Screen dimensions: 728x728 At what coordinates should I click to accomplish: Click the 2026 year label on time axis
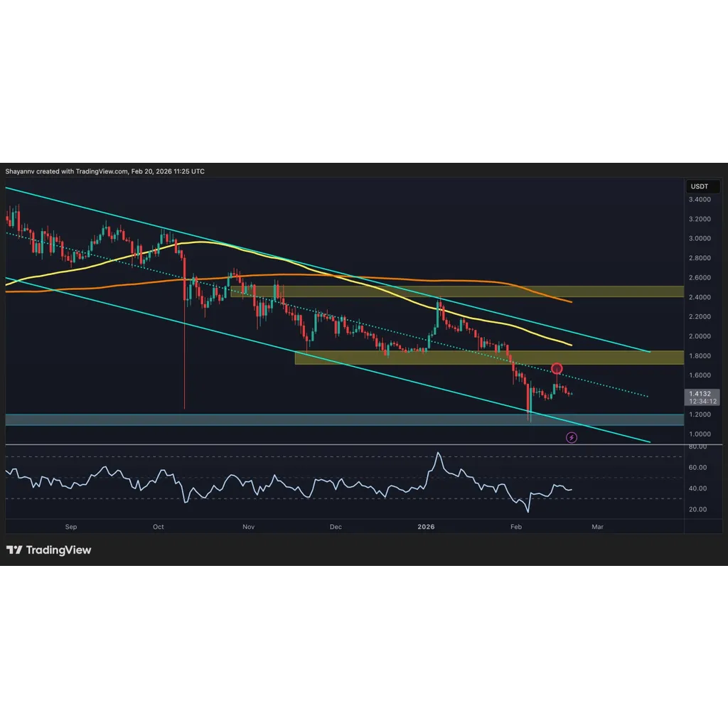click(426, 527)
